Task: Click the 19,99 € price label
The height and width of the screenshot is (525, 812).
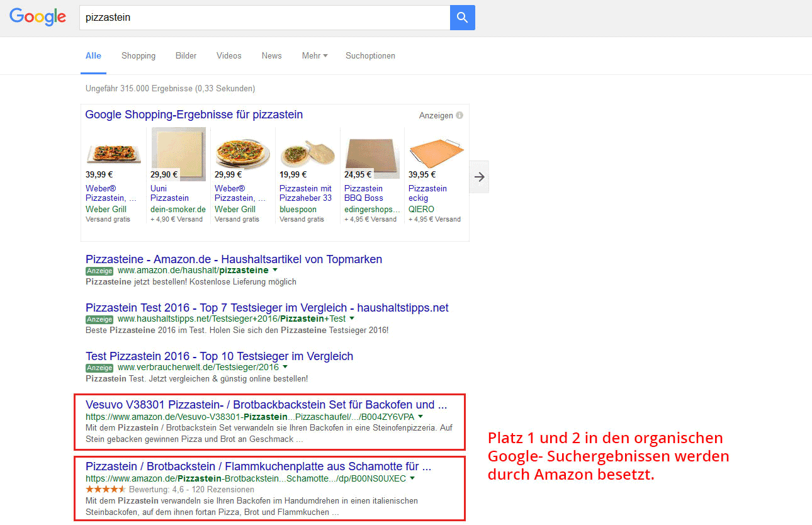Action: [294, 174]
